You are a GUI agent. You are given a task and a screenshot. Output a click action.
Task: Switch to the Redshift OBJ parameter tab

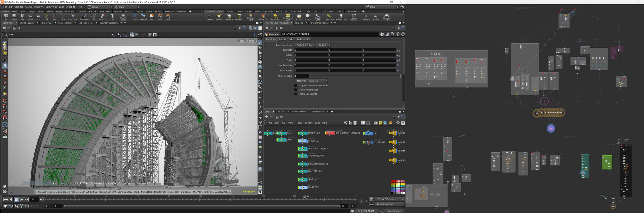tap(303, 39)
